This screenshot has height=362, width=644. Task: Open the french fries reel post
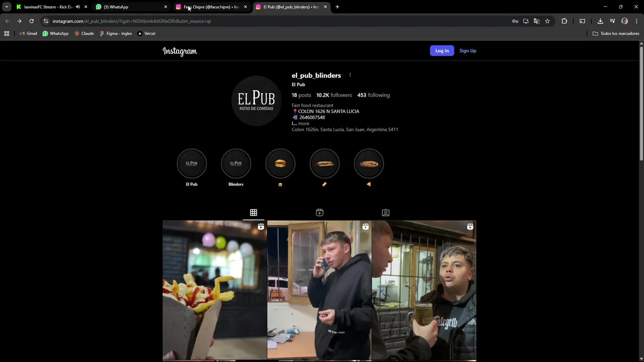(x=215, y=291)
